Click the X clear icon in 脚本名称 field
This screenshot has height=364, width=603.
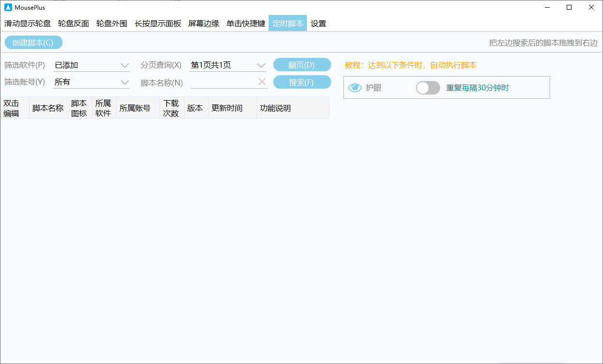click(262, 82)
